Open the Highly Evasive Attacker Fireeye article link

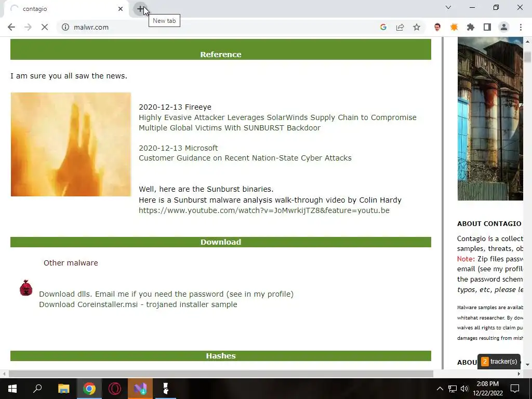click(277, 123)
